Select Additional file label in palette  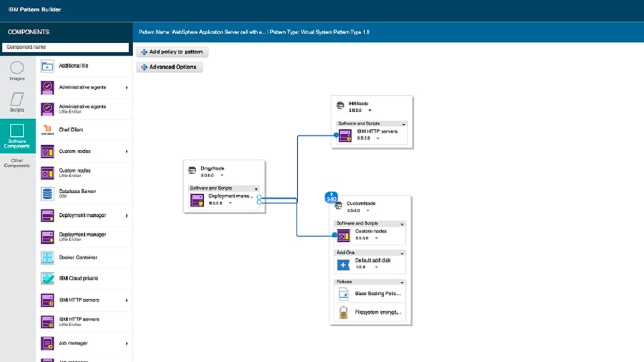[73, 66]
